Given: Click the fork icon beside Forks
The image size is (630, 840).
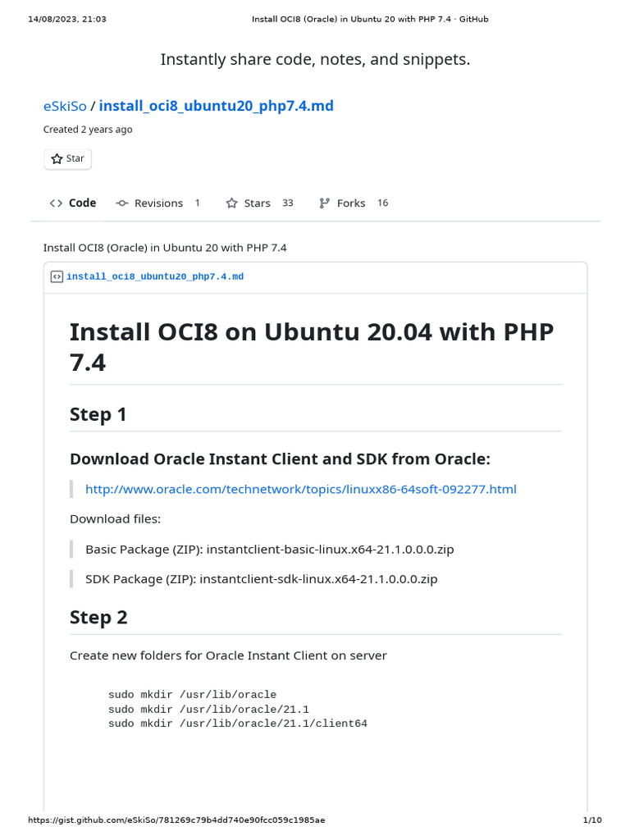Looking at the screenshot, I should [325, 203].
